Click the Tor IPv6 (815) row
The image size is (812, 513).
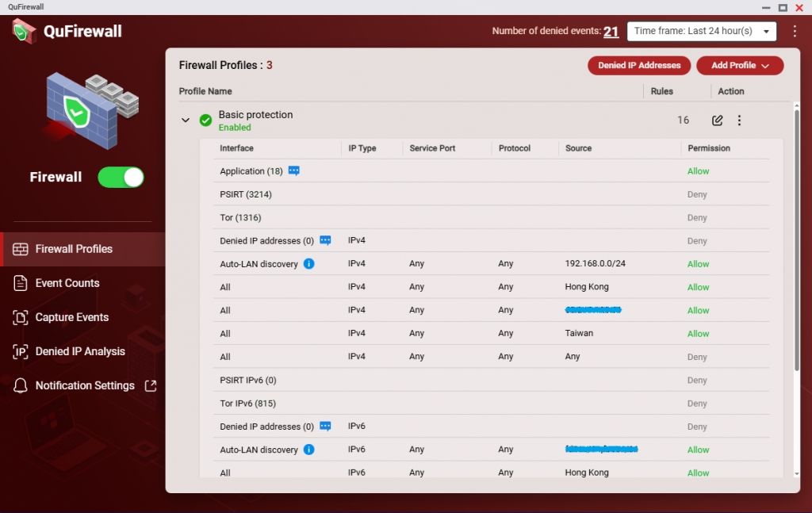click(x=491, y=404)
